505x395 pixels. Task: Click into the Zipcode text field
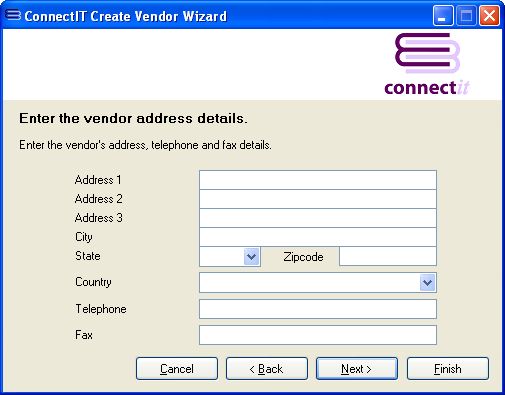pyautogui.click(x=388, y=256)
